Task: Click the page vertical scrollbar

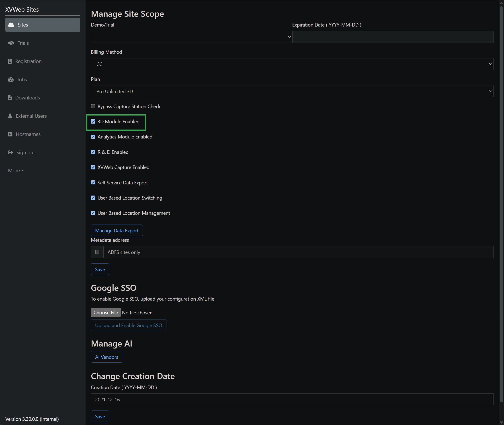Action: click(x=501, y=205)
